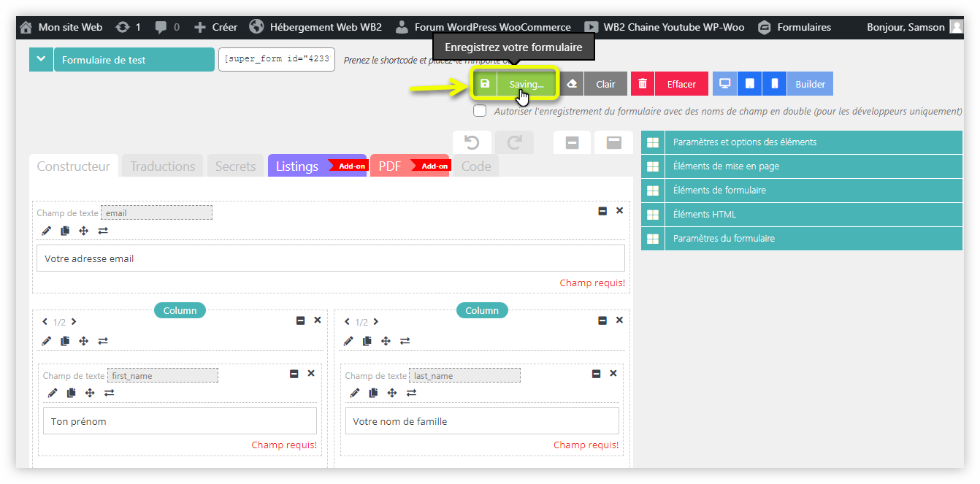980x484 pixels.
Task: Click the eraser icon beside Clair
Action: point(572,84)
